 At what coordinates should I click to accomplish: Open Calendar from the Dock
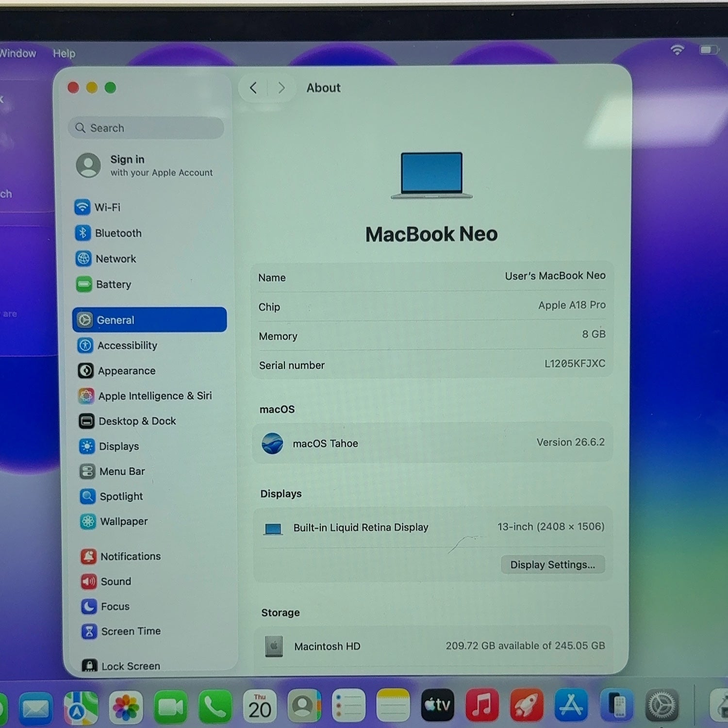(260, 706)
